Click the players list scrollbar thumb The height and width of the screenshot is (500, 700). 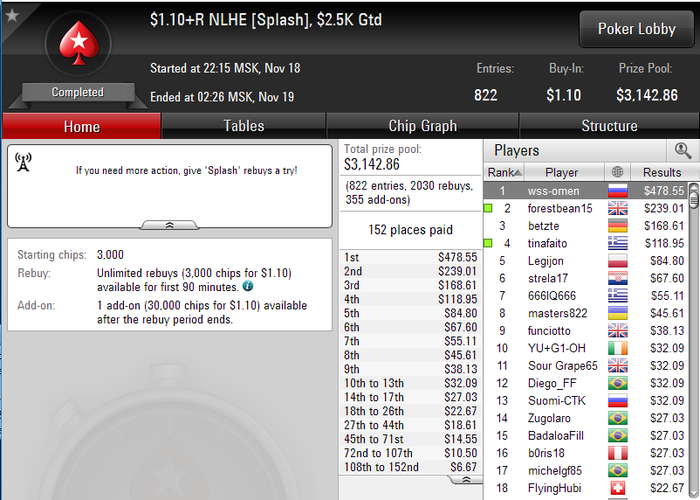click(x=694, y=196)
